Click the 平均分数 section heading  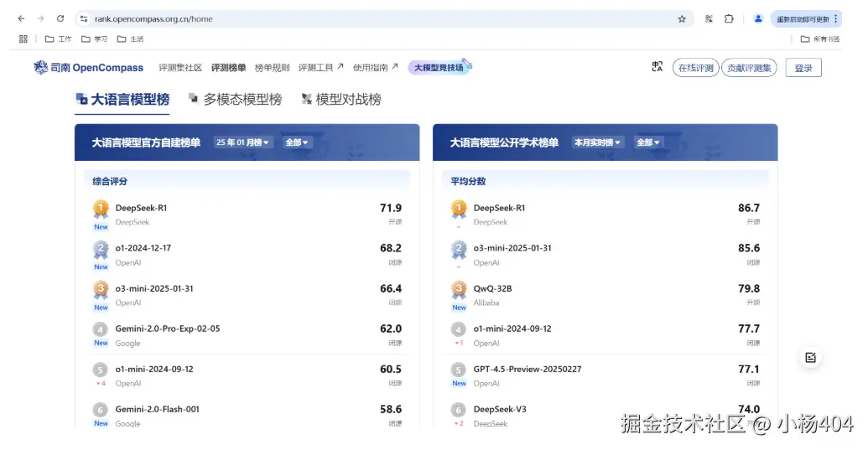[x=468, y=181]
